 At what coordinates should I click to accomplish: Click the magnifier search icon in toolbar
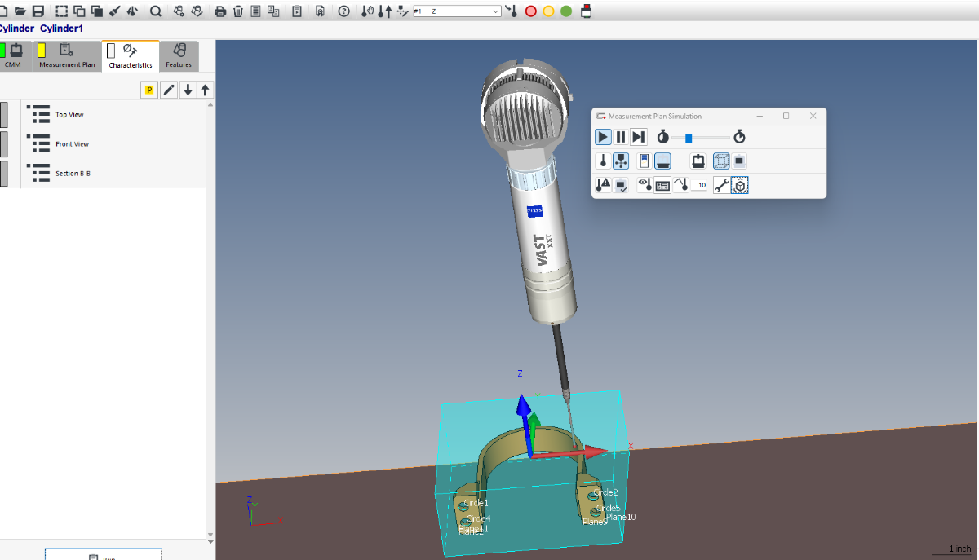[155, 11]
